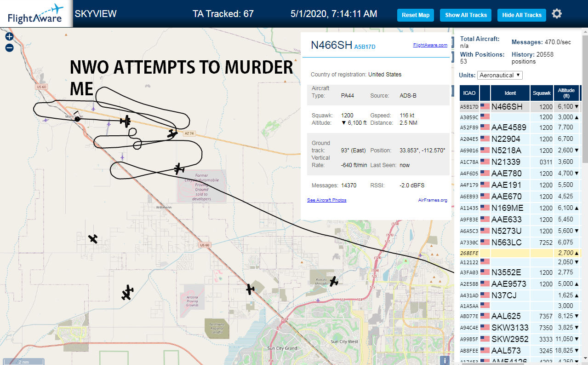Click the 0311 squawk cell for N21339
This screenshot has height=365, width=588.
(542, 162)
